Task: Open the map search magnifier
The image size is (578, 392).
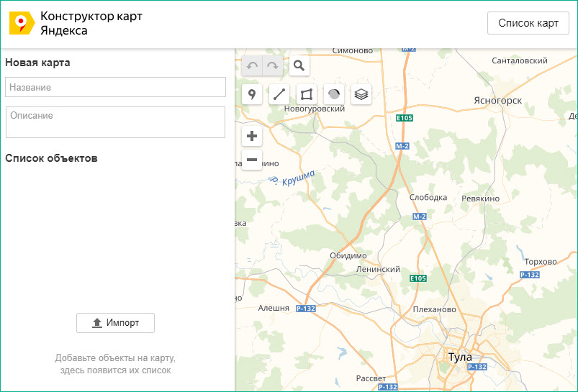Action: coord(299,66)
